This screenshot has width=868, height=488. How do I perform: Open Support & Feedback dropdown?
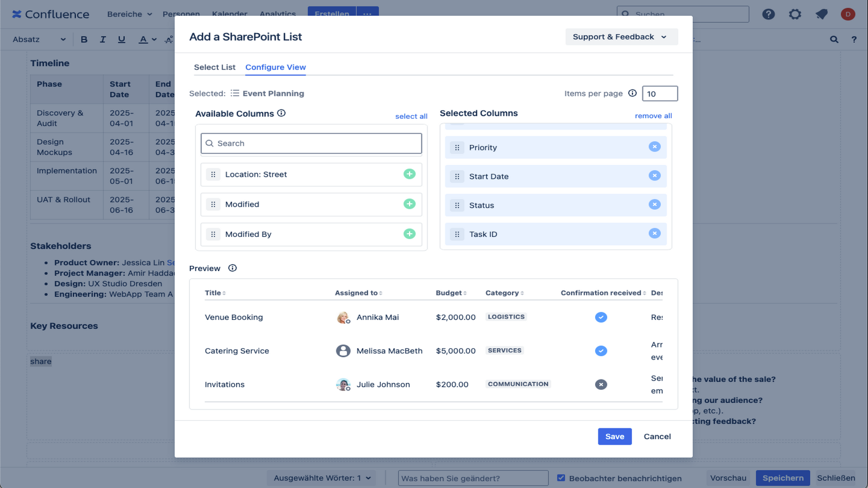pos(621,37)
